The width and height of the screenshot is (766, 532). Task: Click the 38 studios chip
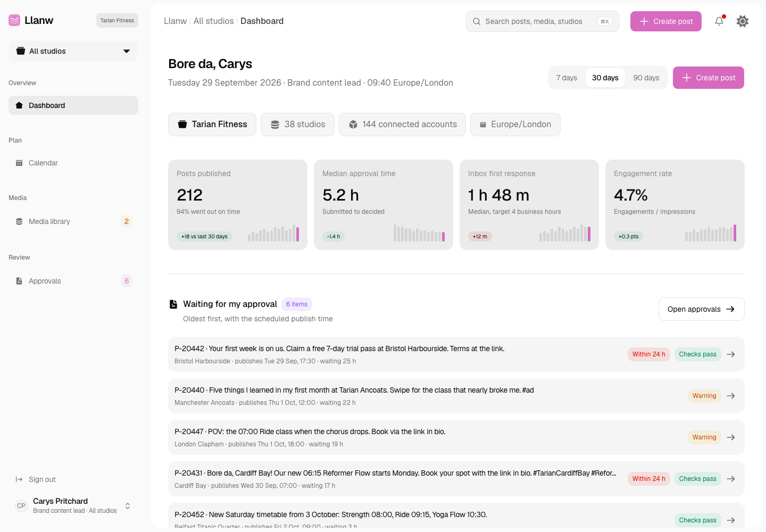[x=297, y=124]
